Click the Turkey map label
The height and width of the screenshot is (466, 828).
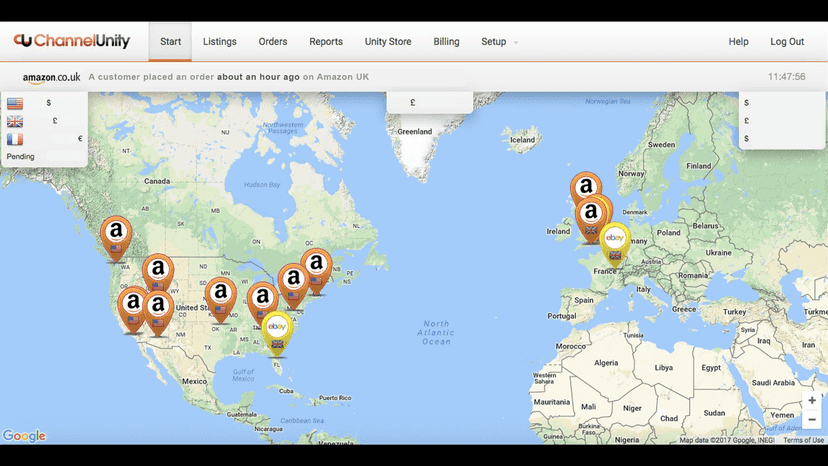[x=735, y=312]
